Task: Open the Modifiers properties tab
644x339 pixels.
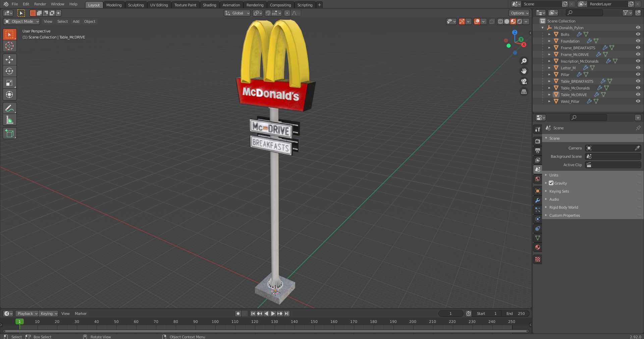Action: (538, 200)
